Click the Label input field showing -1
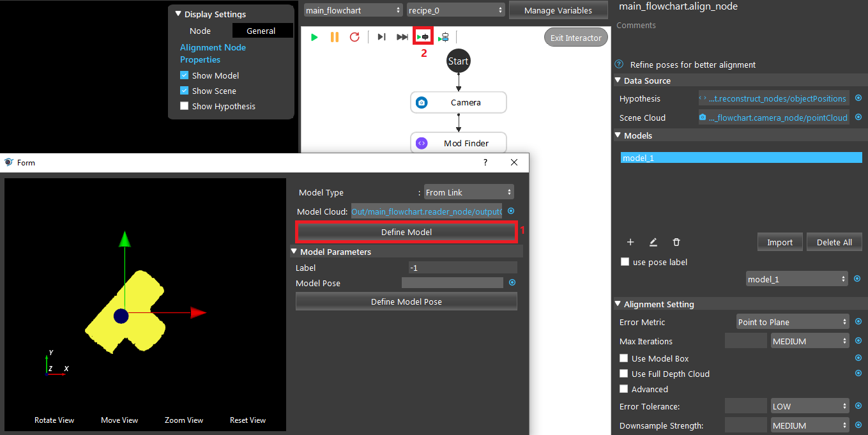The image size is (868, 435). (463, 268)
